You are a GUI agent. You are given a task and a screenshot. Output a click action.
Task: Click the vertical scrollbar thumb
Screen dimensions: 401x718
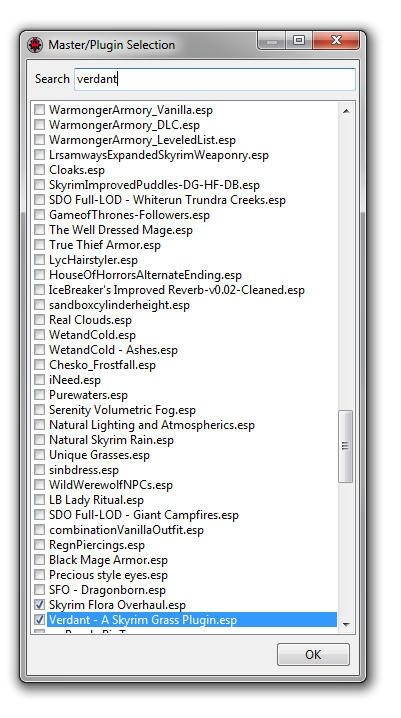point(346,446)
